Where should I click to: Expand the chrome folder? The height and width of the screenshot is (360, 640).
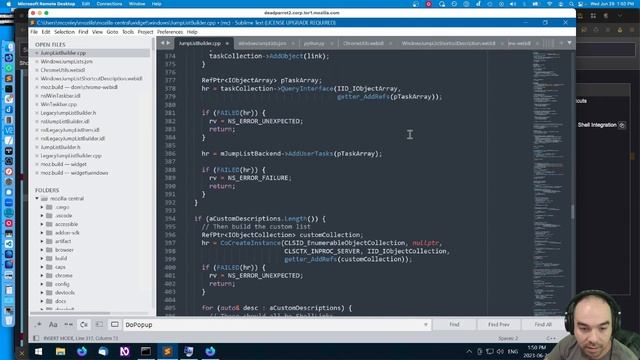42,276
